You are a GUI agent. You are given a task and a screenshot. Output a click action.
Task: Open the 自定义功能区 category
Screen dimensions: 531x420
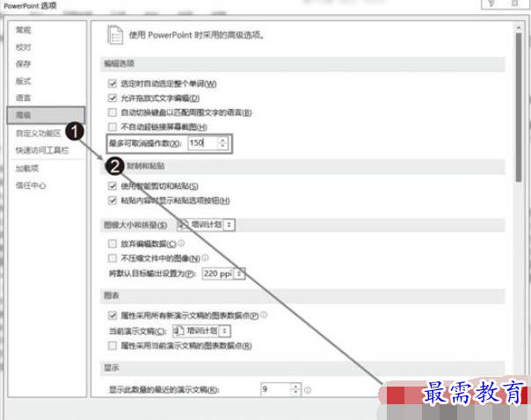click(x=38, y=133)
